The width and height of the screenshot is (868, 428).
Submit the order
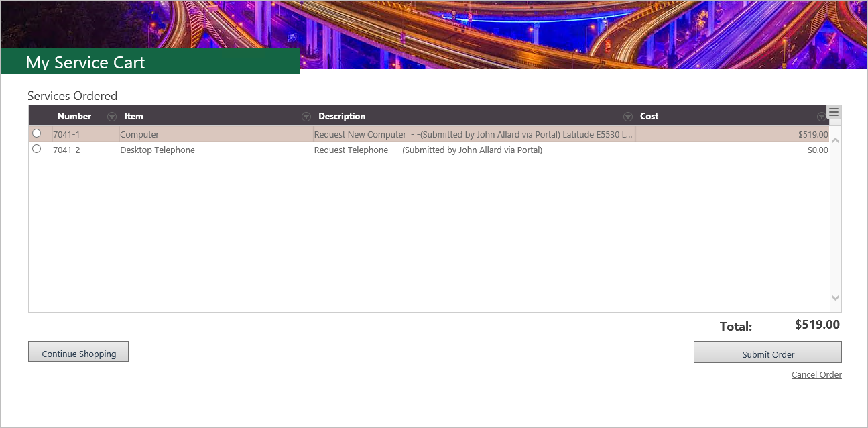(767, 353)
